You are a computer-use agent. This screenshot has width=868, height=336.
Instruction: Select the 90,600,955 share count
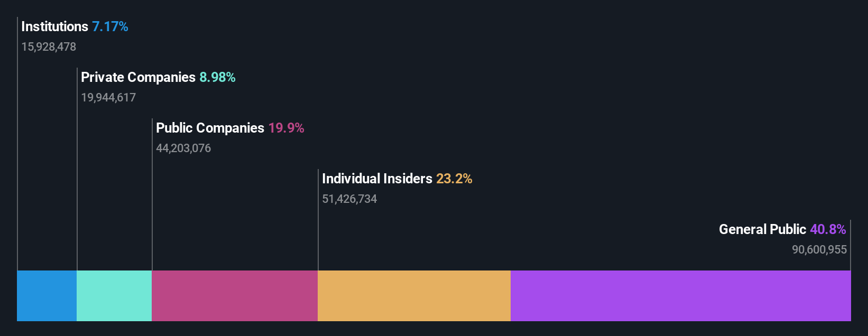pyautogui.click(x=819, y=250)
